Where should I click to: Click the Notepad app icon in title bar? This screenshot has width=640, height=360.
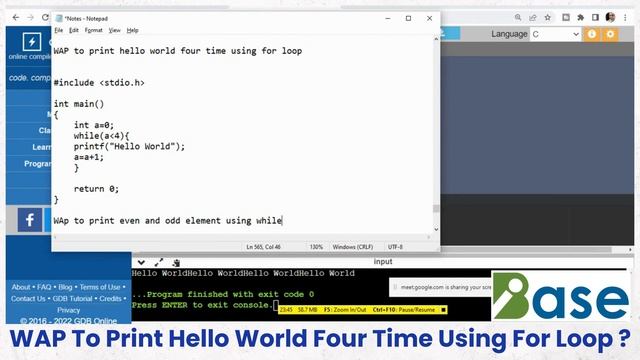click(x=59, y=18)
